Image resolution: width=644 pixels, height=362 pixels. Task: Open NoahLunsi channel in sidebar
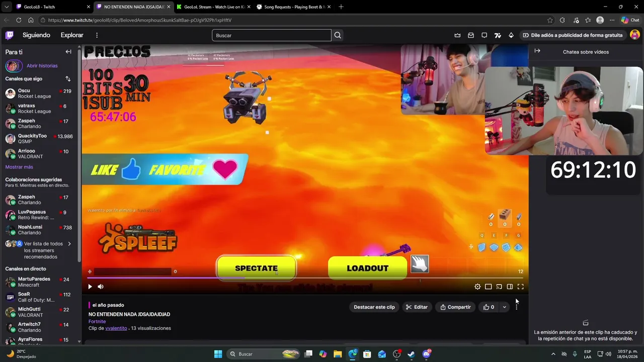[39, 230]
